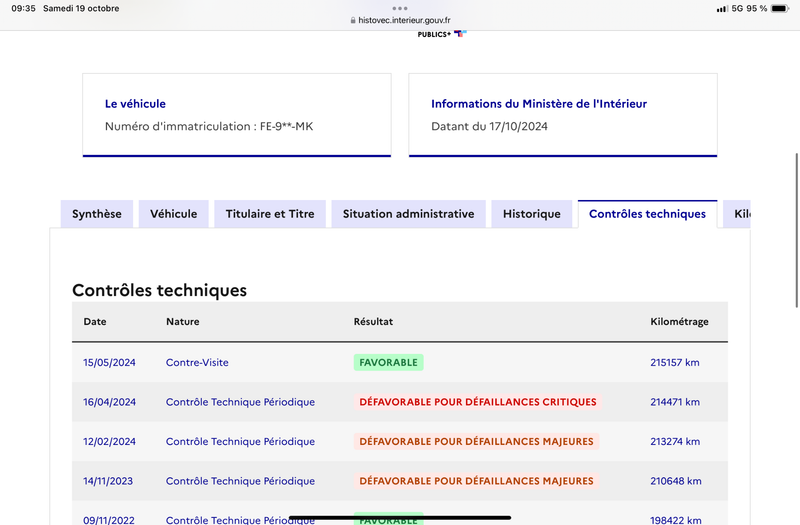Click the 210648 km mileage value

676,481
